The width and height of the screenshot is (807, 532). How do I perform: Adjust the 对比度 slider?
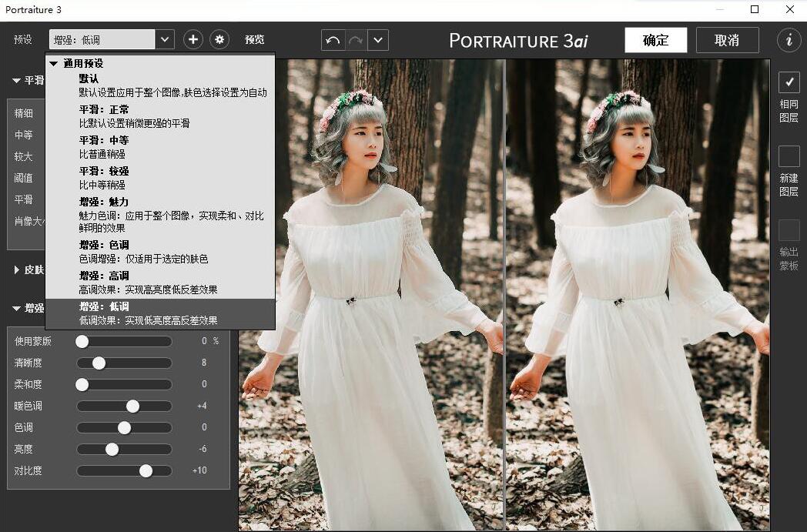tap(124, 470)
